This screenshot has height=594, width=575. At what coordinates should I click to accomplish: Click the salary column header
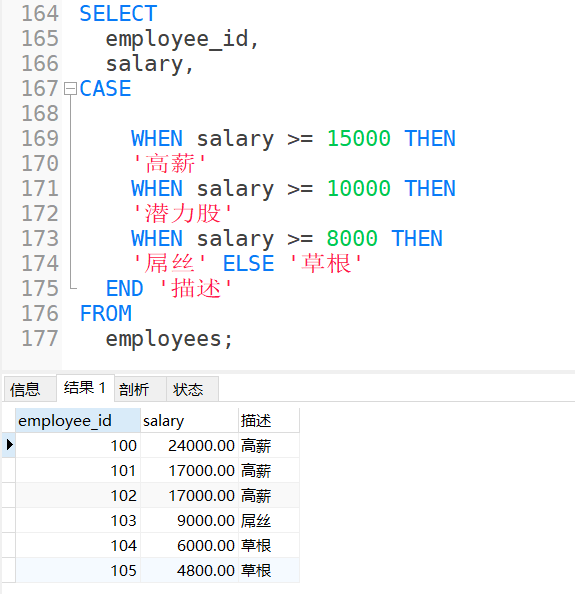pyautogui.click(x=189, y=420)
